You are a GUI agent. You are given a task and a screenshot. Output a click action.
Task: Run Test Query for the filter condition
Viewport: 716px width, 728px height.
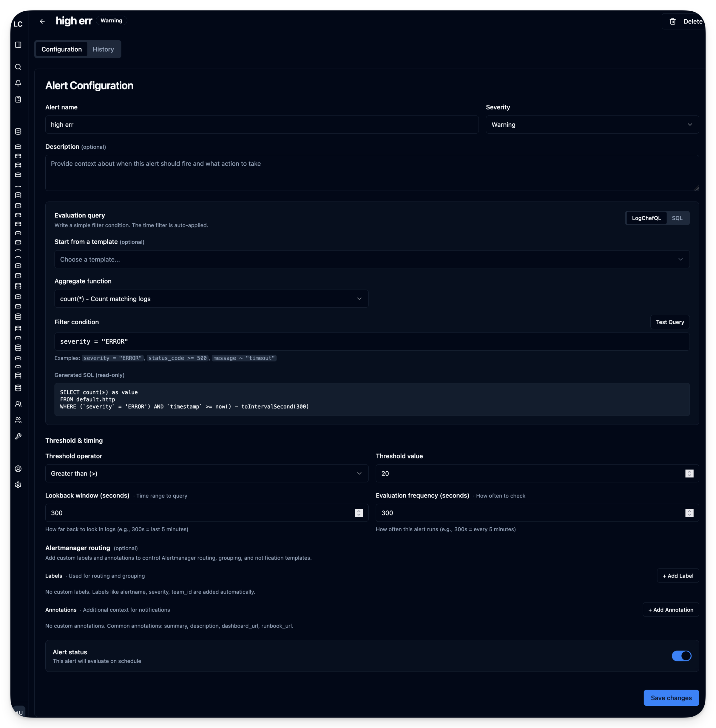[670, 322]
